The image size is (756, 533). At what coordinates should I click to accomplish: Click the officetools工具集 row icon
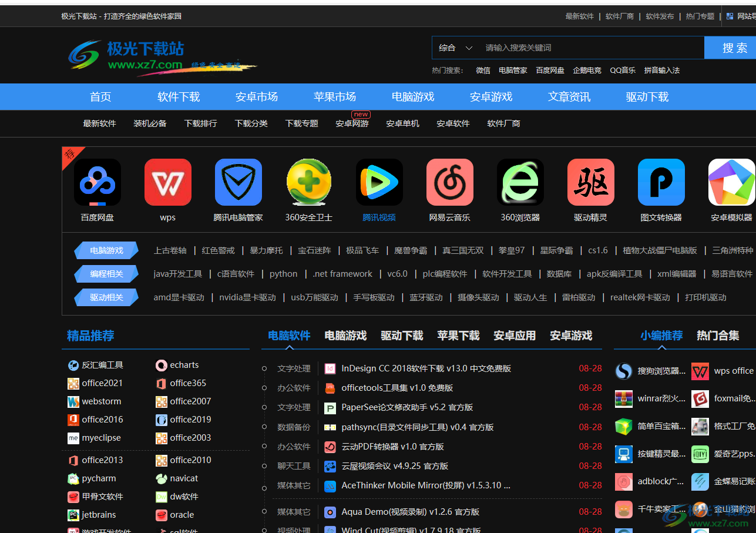click(330, 388)
